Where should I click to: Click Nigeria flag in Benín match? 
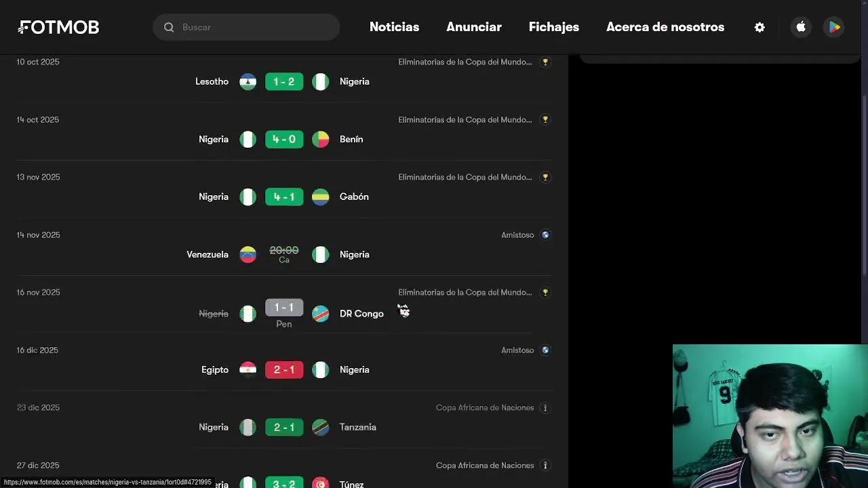tap(248, 139)
